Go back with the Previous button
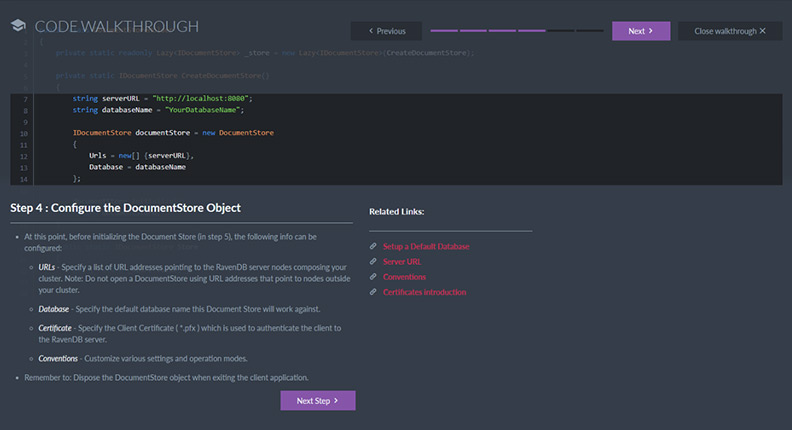Image resolution: width=792 pixels, height=430 pixels. [386, 31]
